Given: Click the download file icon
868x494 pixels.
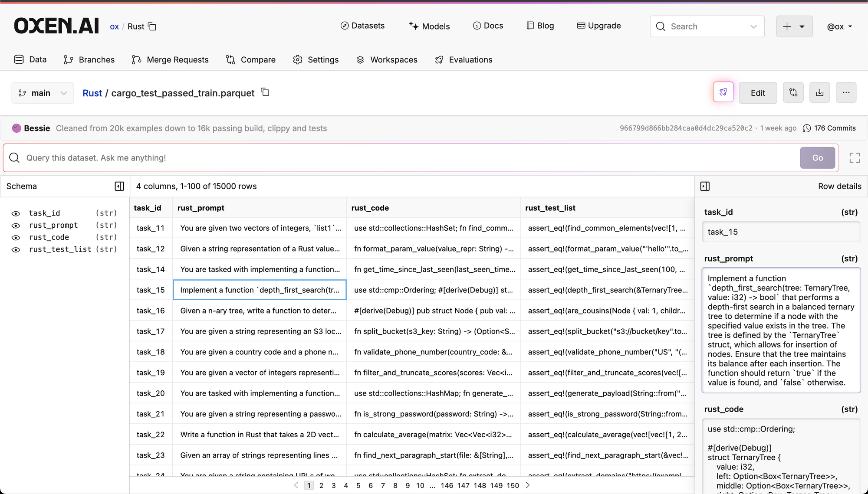Looking at the screenshot, I should (x=819, y=92).
